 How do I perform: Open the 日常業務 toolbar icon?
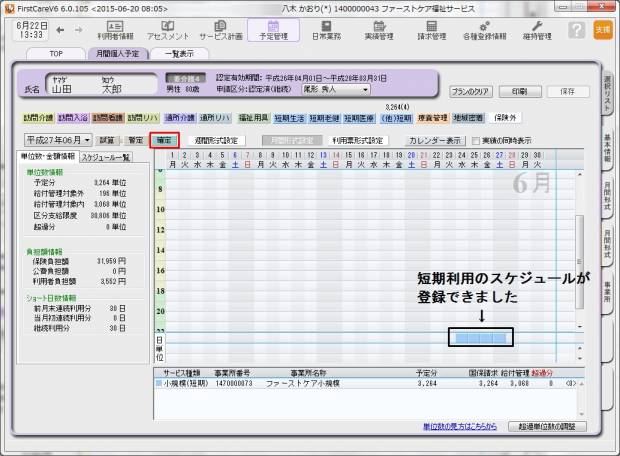(324, 30)
